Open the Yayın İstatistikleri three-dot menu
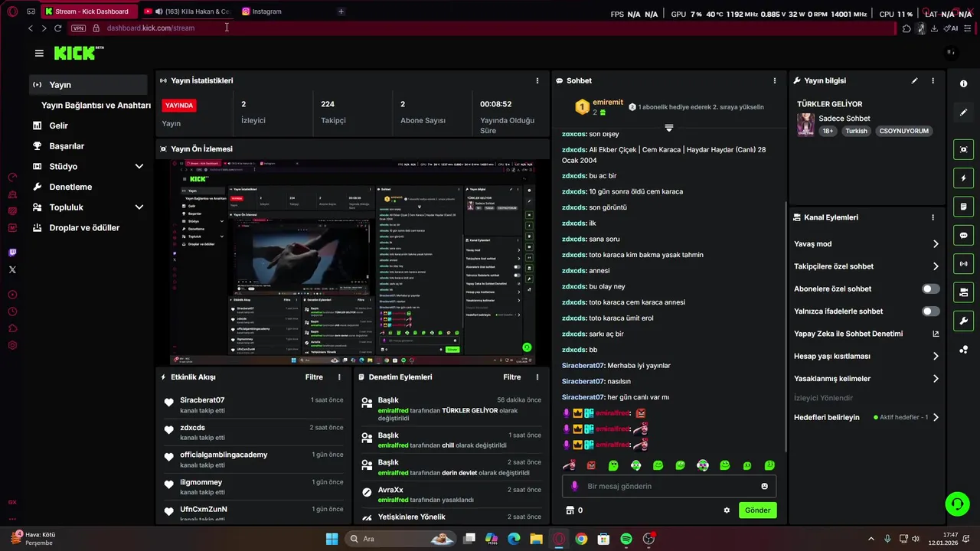The height and width of the screenshot is (551, 980). coord(537,80)
